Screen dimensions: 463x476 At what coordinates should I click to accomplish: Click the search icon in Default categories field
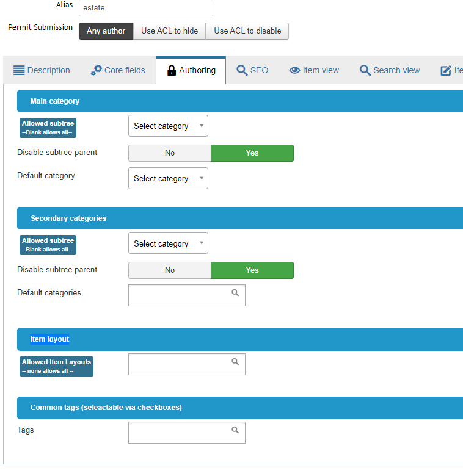click(x=235, y=293)
